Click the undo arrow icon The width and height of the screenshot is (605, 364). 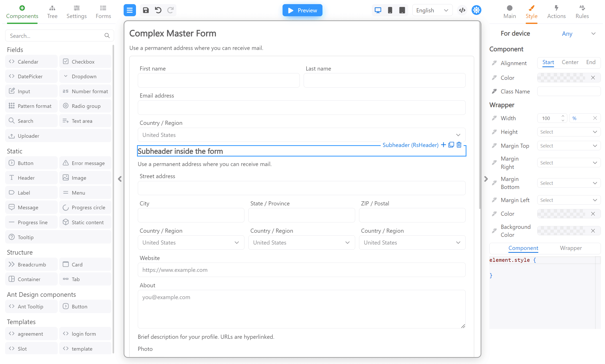[x=158, y=10]
